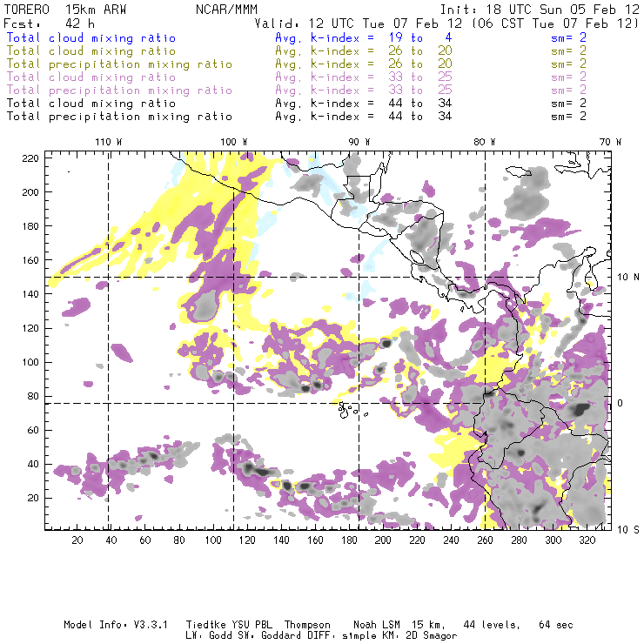Viewport: 644px width, 644px height.
Task: Select the purple "Total cloud mixing ratio" legend row
Action: point(91,77)
